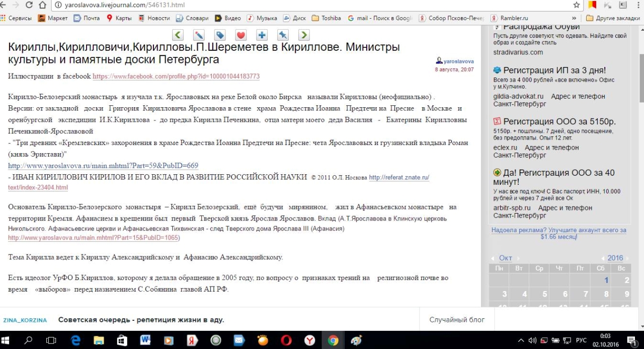Go to next entry with right arrow icon
This screenshot has height=349, width=644.
coord(304,35)
